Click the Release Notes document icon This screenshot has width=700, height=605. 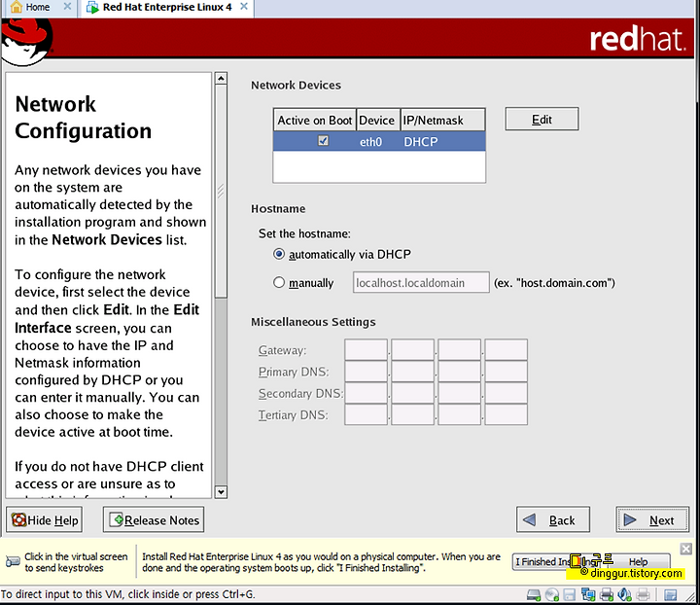coord(116,519)
